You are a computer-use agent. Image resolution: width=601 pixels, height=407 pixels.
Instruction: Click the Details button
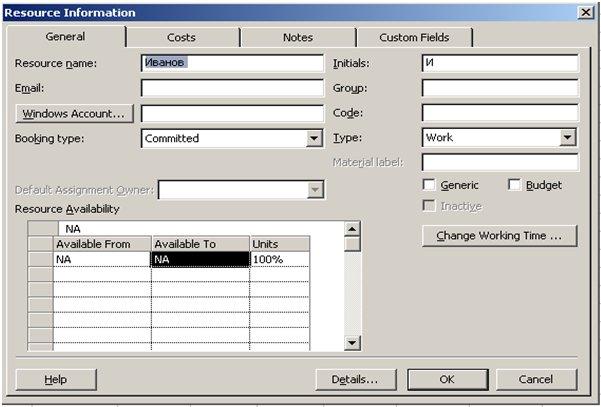[x=356, y=379]
